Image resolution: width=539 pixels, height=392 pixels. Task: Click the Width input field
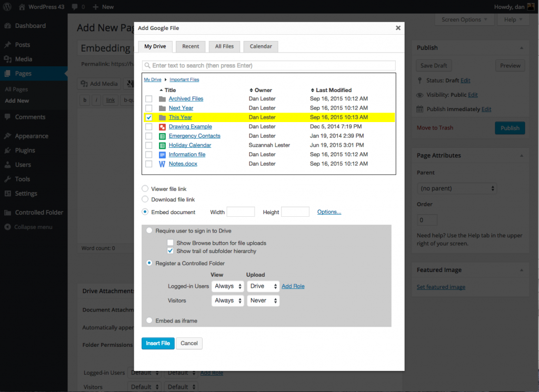tap(241, 212)
